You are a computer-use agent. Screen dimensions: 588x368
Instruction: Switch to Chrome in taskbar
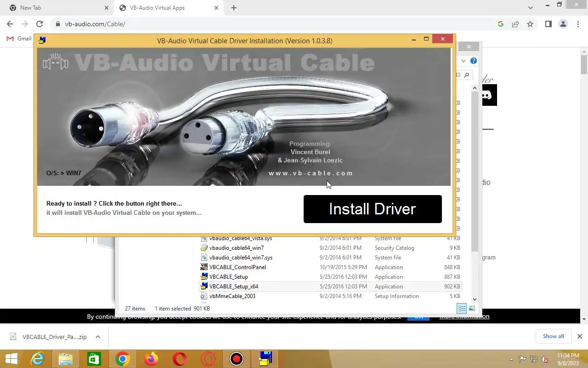tap(123, 359)
